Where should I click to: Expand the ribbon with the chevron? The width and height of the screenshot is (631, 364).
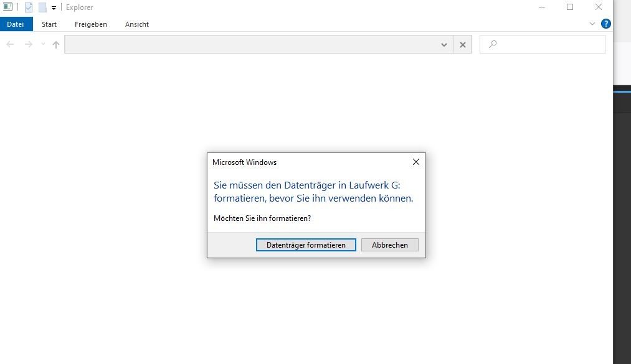coord(592,24)
